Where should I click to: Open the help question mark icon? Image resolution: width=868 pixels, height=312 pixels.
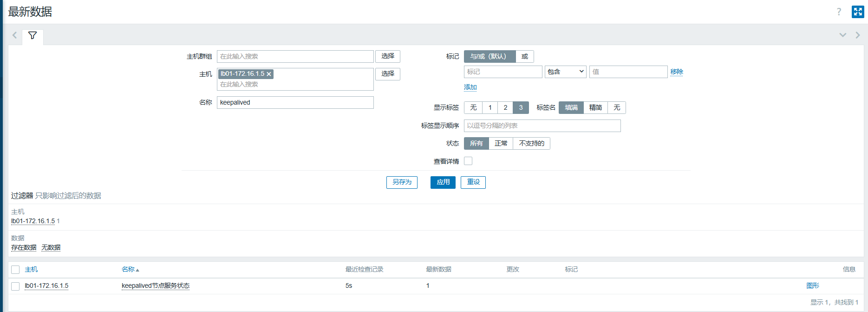(x=839, y=12)
